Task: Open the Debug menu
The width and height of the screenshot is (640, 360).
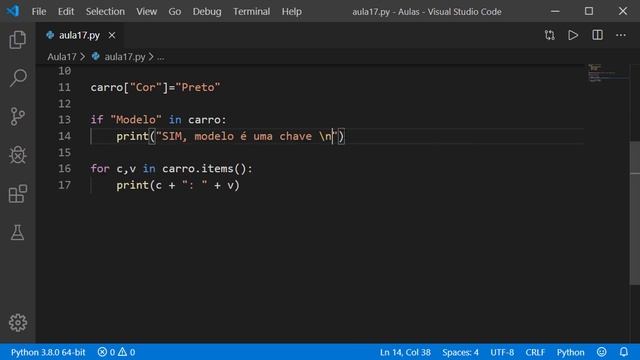Action: click(x=207, y=11)
